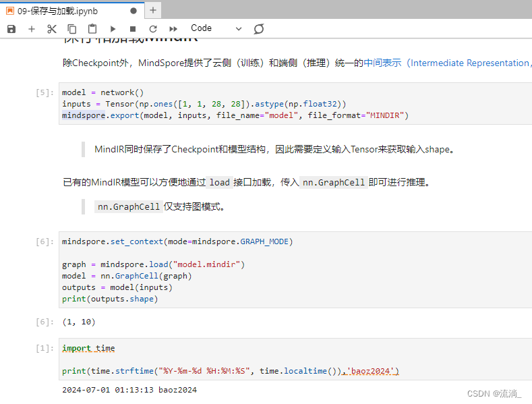532x404 pixels.
Task: Run the selected cell with the play icon
Action: [113, 29]
